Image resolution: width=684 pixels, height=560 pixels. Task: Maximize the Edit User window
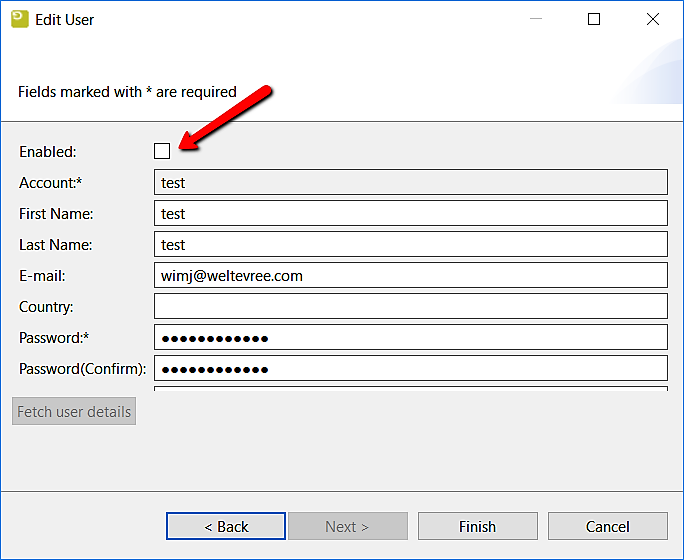point(594,19)
